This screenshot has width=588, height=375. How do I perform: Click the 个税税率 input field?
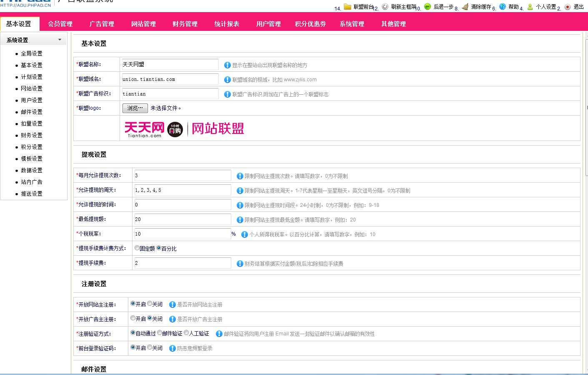[183, 234]
